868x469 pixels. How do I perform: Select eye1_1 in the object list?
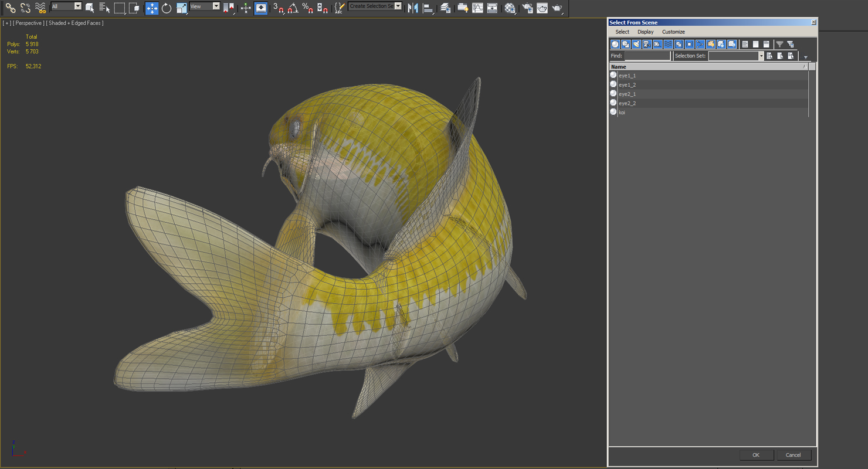pos(709,76)
